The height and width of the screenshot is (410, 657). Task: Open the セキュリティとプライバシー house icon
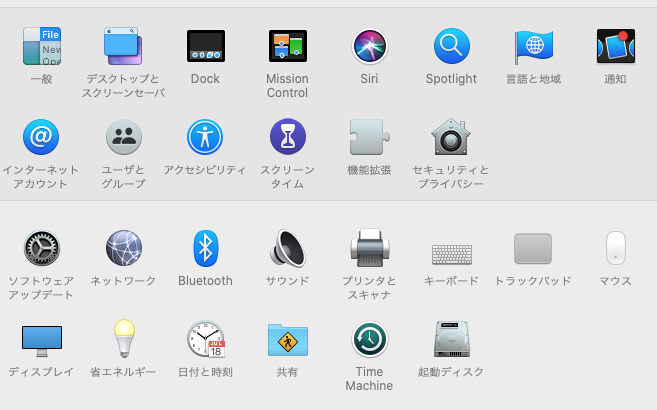point(451,137)
